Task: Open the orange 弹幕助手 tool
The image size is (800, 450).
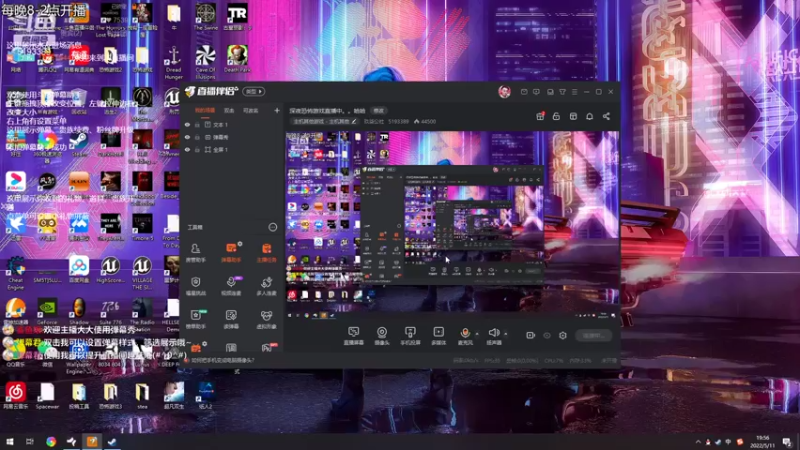Action: point(231,253)
